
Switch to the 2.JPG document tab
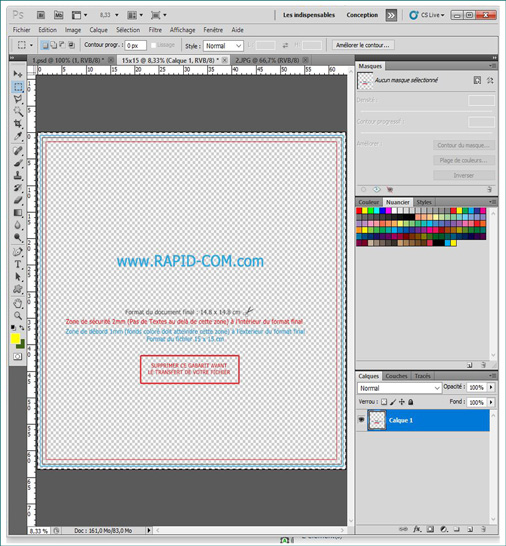267,60
